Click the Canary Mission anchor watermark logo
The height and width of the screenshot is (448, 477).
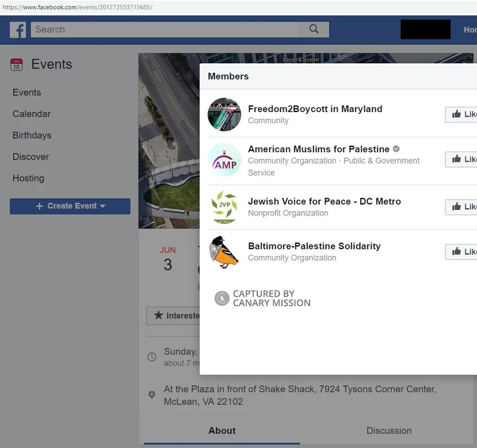click(x=222, y=298)
